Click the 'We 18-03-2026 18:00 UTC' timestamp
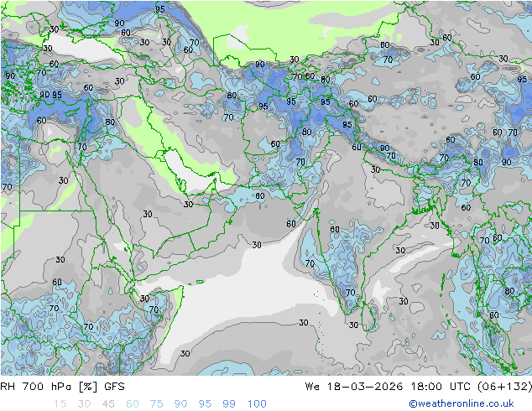This screenshot has width=532, height=411. [x=388, y=387]
